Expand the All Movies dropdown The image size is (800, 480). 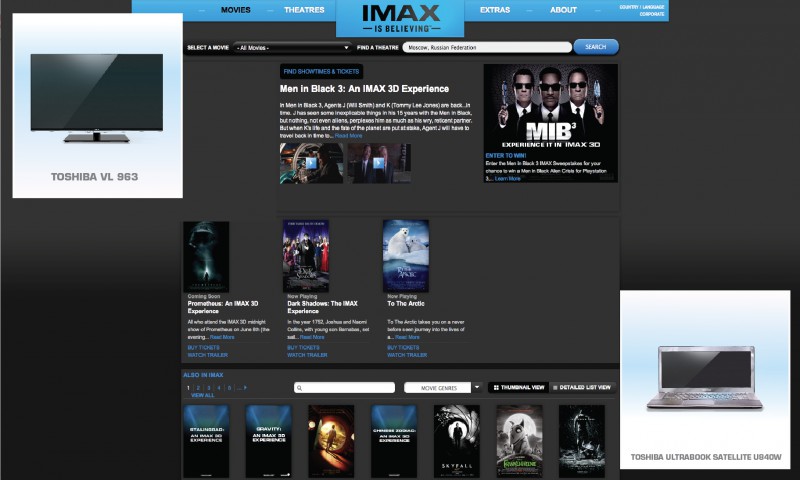tap(292, 47)
